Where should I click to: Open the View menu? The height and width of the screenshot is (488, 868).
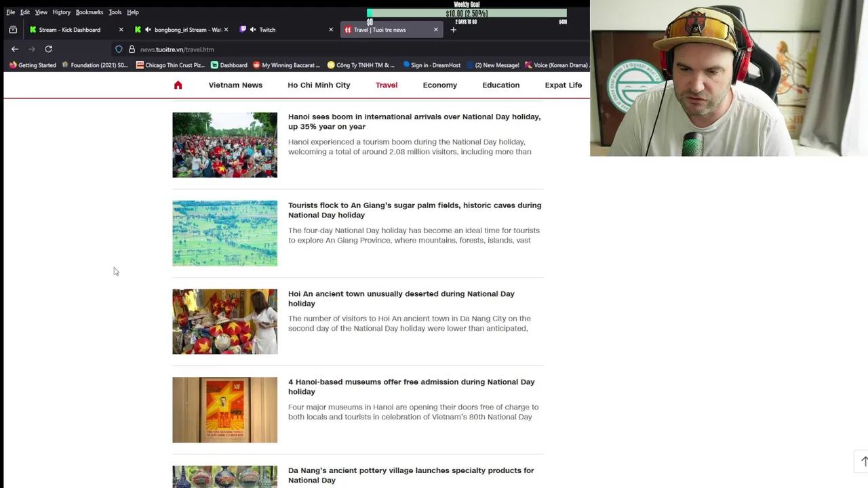tap(41, 12)
